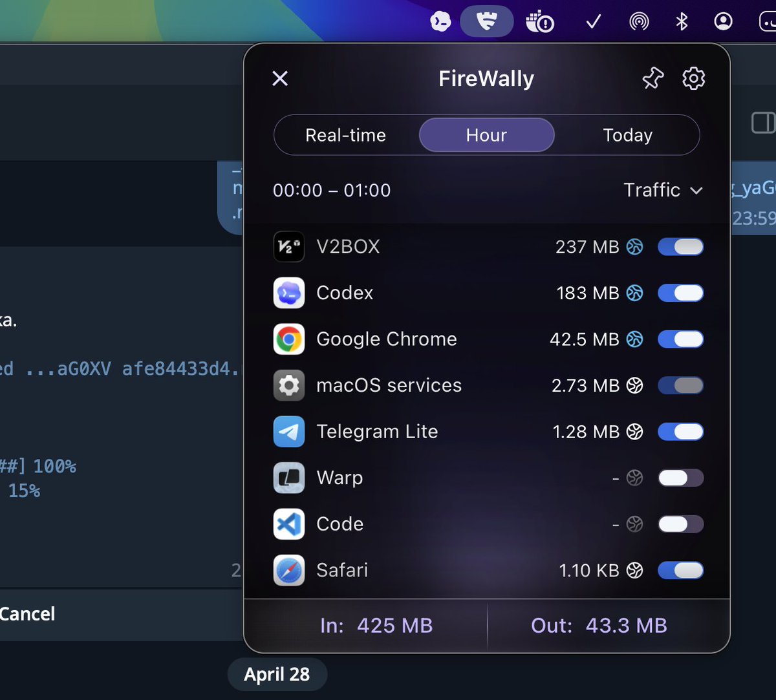Screen dimensions: 776x700
Task: Click globe icon beside Codex 183 MB
Action: tap(635, 293)
